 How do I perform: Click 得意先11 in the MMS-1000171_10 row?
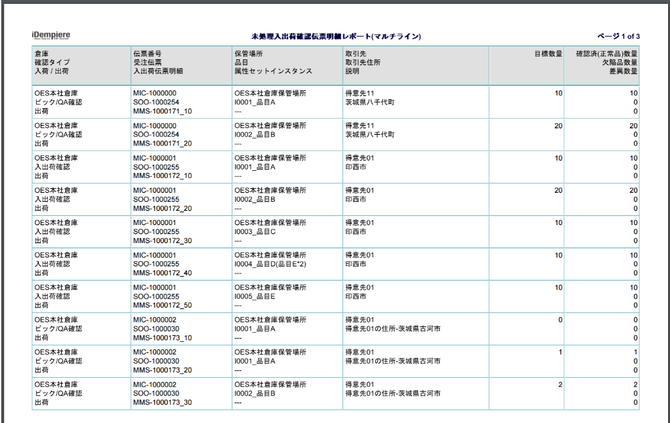coord(360,93)
